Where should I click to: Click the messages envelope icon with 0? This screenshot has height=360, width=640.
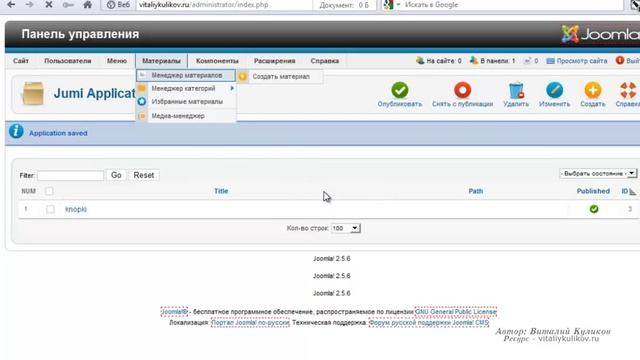[x=527, y=61]
